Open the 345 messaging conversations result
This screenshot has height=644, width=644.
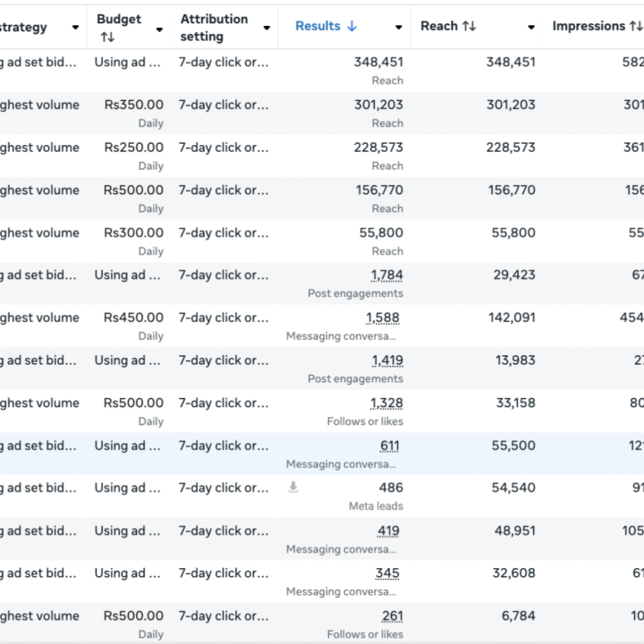pos(388,573)
